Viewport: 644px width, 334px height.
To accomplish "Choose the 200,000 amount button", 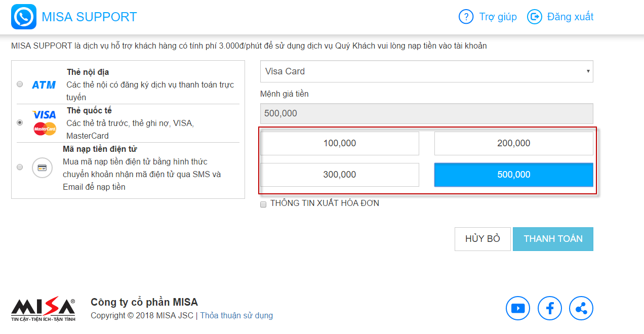I will [514, 144].
